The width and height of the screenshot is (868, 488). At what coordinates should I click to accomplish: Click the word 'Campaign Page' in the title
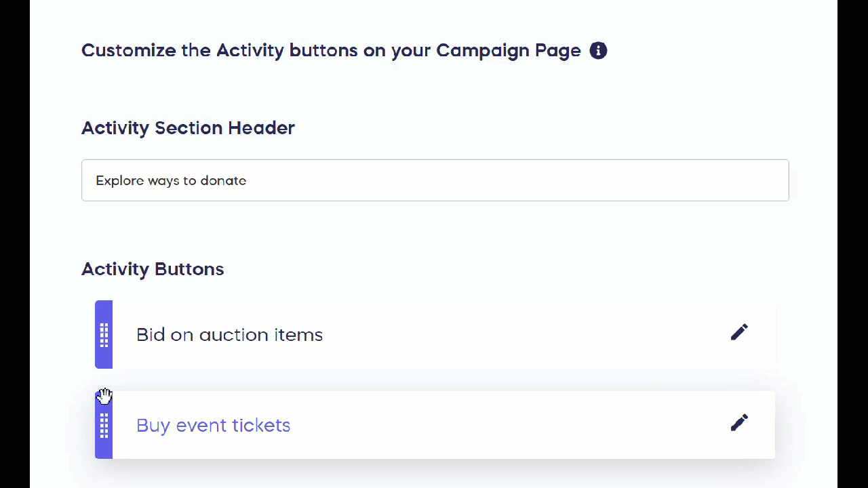pos(508,51)
